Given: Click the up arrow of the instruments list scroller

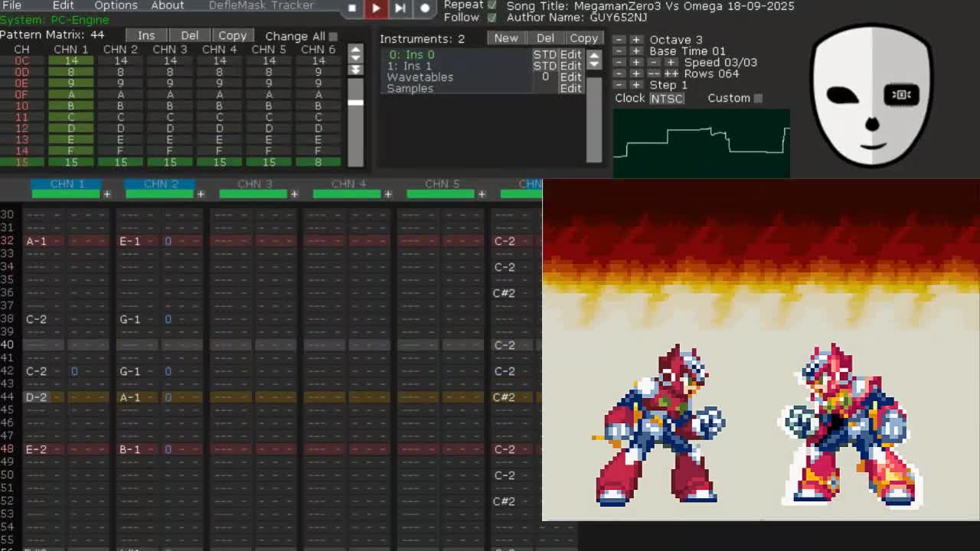Looking at the screenshot, I should coord(594,54).
